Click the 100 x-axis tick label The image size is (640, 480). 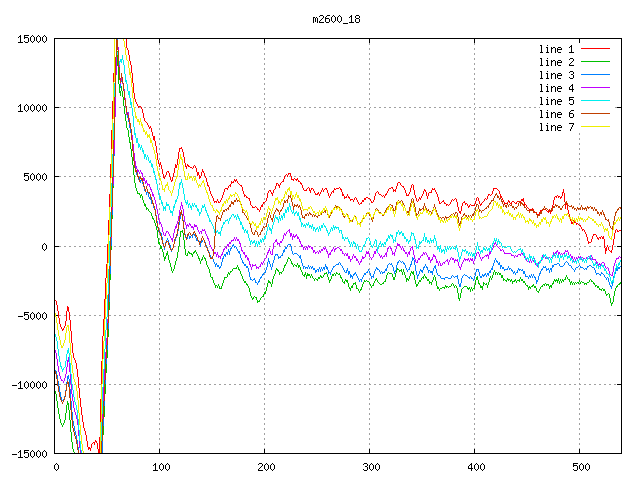click(160, 468)
